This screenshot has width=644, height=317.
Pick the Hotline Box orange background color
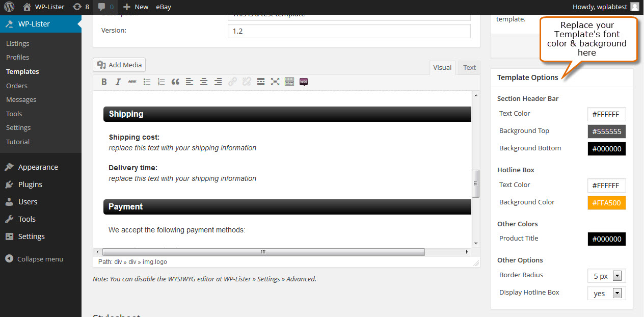tap(606, 203)
